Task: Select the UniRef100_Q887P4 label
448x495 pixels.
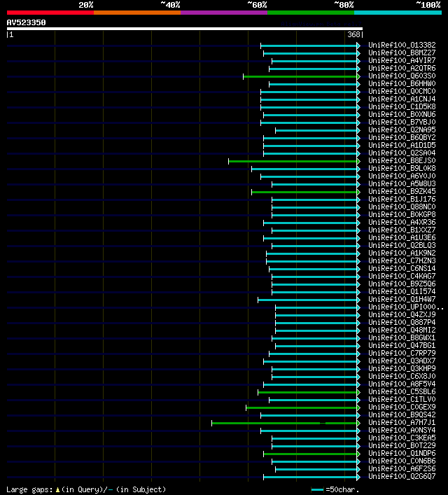Action: tap(402, 322)
